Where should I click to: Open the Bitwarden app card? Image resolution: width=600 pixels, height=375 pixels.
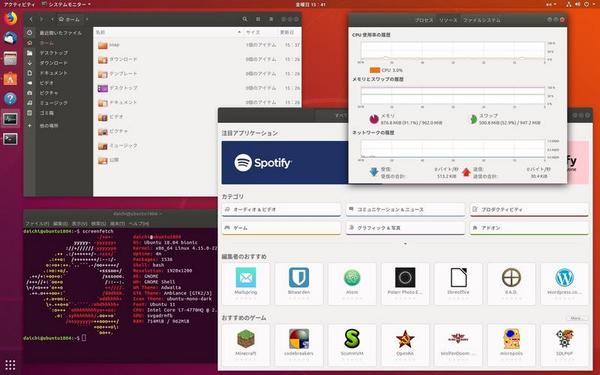(x=299, y=284)
